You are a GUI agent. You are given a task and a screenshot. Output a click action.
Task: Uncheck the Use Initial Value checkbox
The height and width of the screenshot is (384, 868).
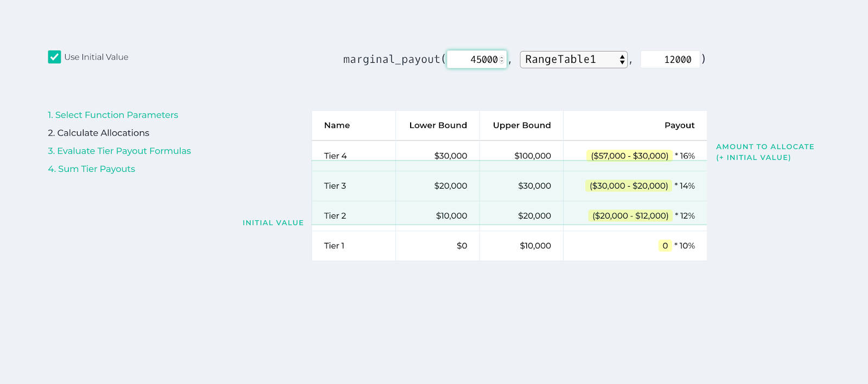point(54,57)
